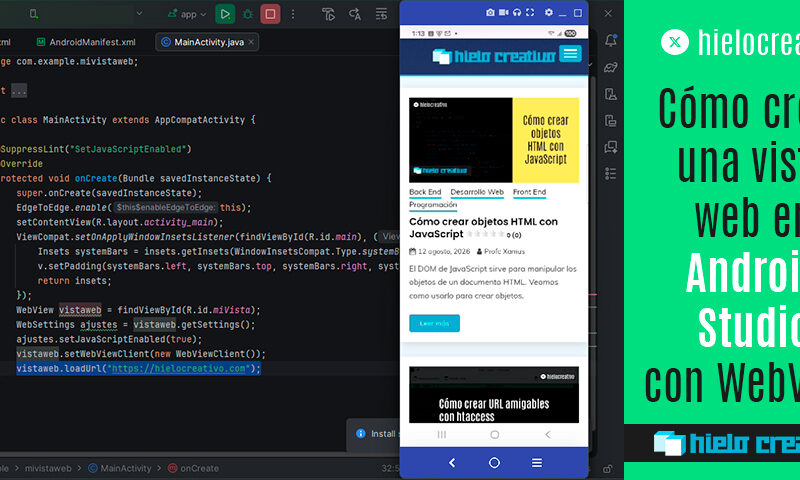
Task: Click the Desarrollo Web category link
Action: click(477, 192)
